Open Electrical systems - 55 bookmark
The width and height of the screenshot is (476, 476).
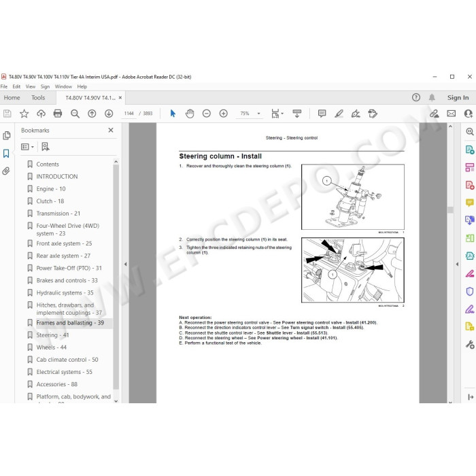point(64,372)
